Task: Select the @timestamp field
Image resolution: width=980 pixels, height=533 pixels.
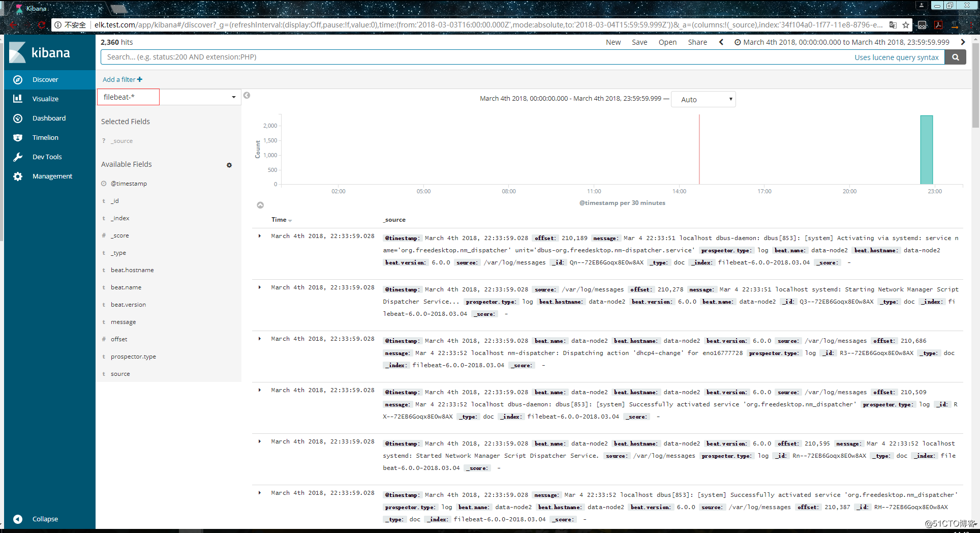Action: [x=129, y=184]
